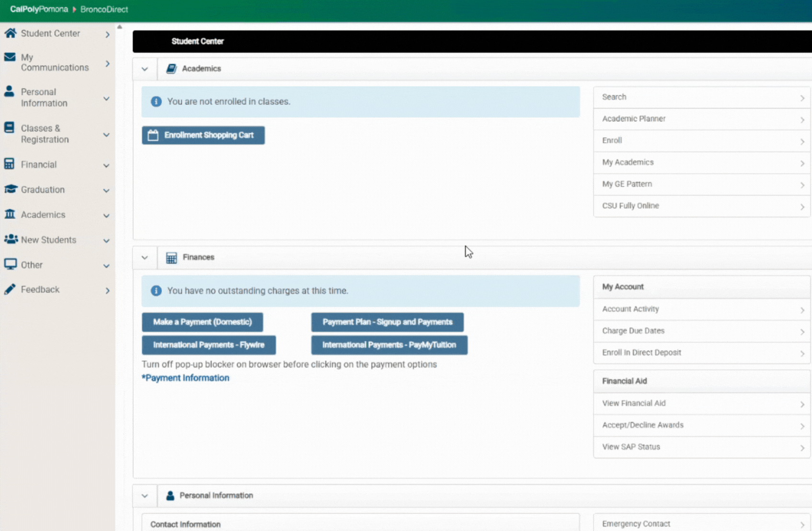
Task: Collapse the Academics section chevron
Action: [x=145, y=69]
